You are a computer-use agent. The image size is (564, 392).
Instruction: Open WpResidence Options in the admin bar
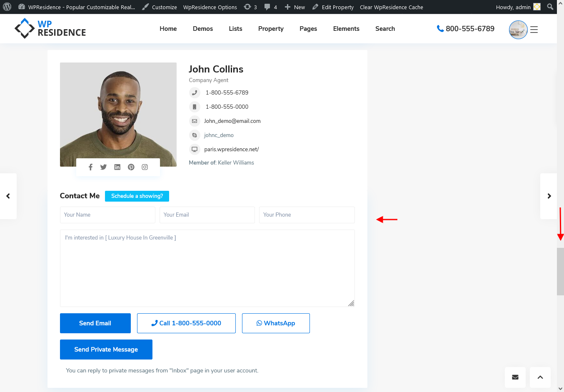click(210, 7)
